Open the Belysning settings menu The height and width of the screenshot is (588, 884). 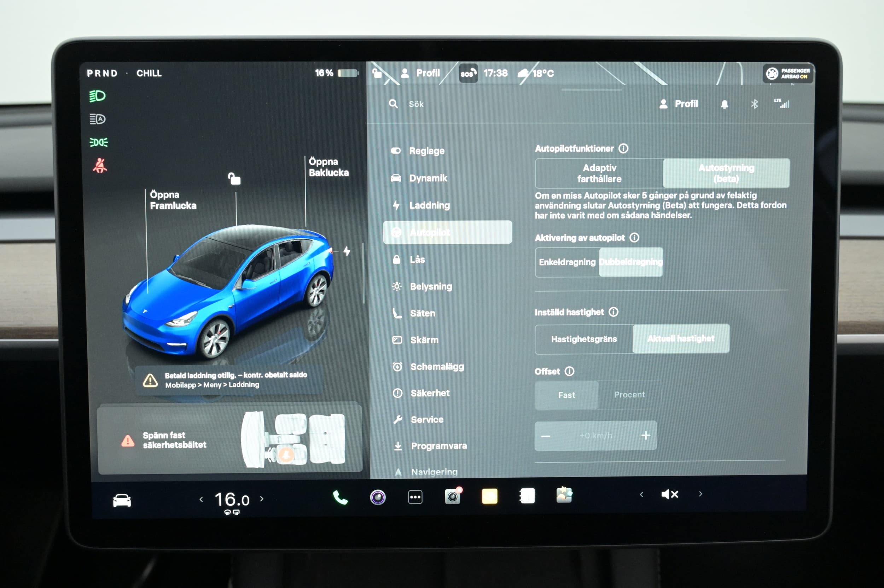point(431,286)
